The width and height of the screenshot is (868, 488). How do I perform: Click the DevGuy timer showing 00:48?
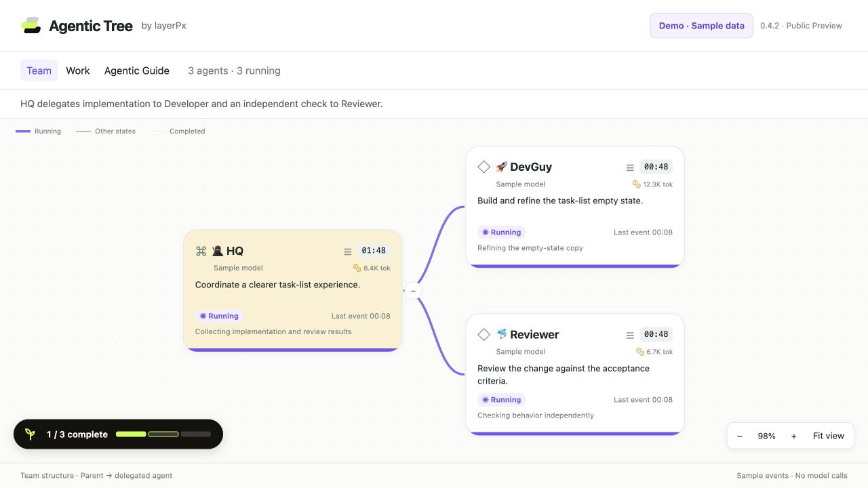[656, 167]
